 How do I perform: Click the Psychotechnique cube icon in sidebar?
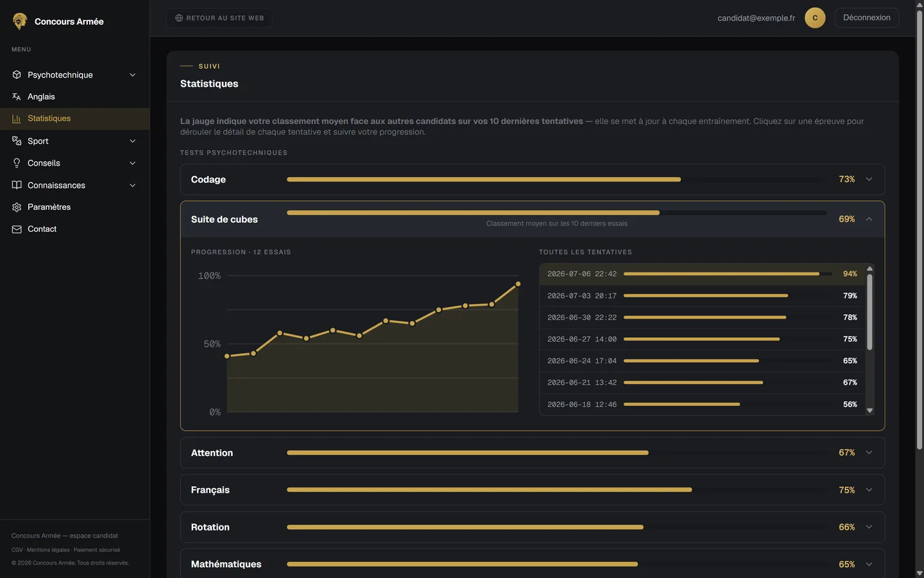[x=17, y=74]
